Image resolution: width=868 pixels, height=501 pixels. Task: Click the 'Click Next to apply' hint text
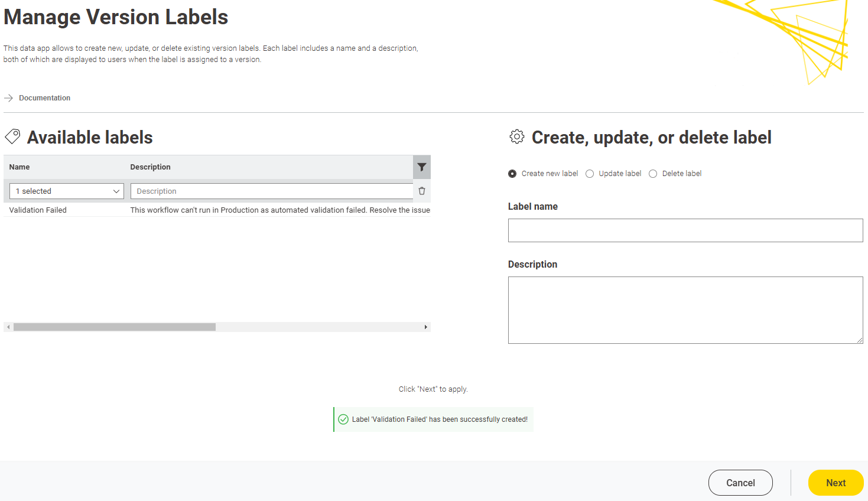[x=433, y=389]
